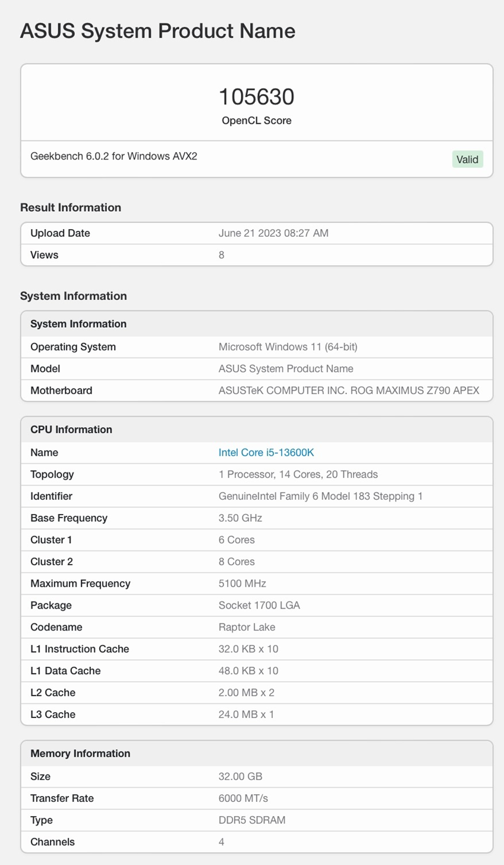Open the Intel Core i5-13600K link
Viewport: 504px width, 865px height.
coord(266,452)
